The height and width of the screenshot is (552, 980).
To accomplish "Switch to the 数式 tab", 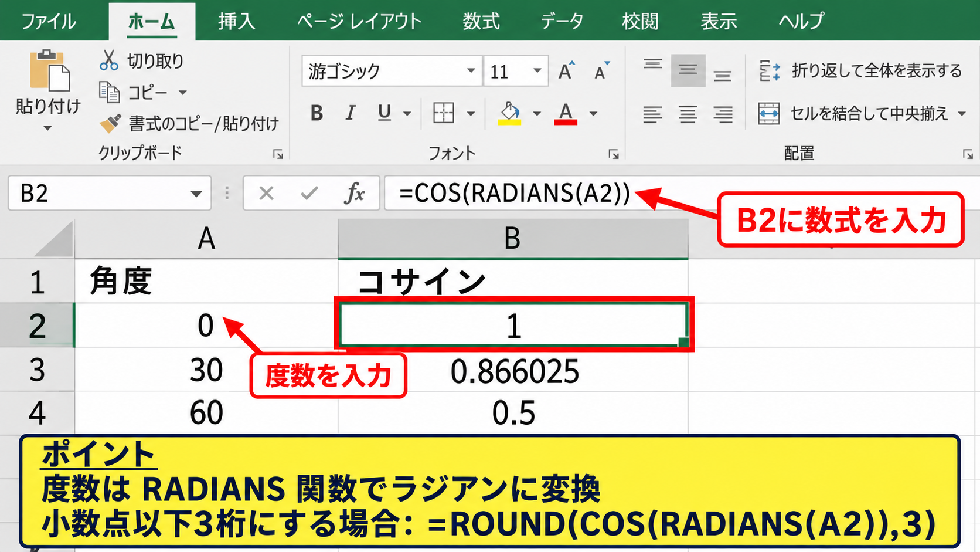I will (x=481, y=21).
